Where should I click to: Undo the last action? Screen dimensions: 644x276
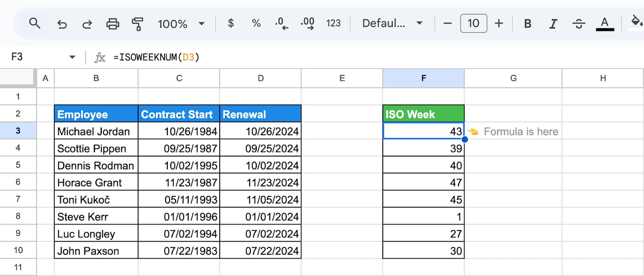pos(62,24)
